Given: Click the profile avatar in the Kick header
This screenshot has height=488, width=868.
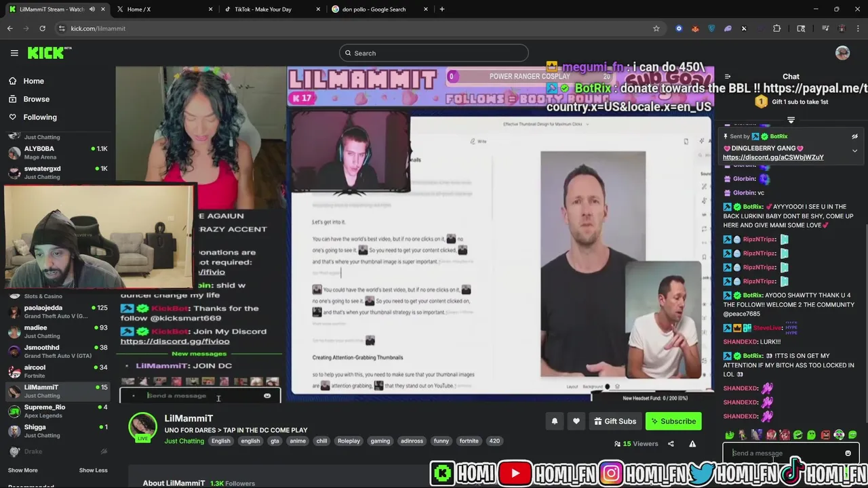Looking at the screenshot, I should point(842,53).
